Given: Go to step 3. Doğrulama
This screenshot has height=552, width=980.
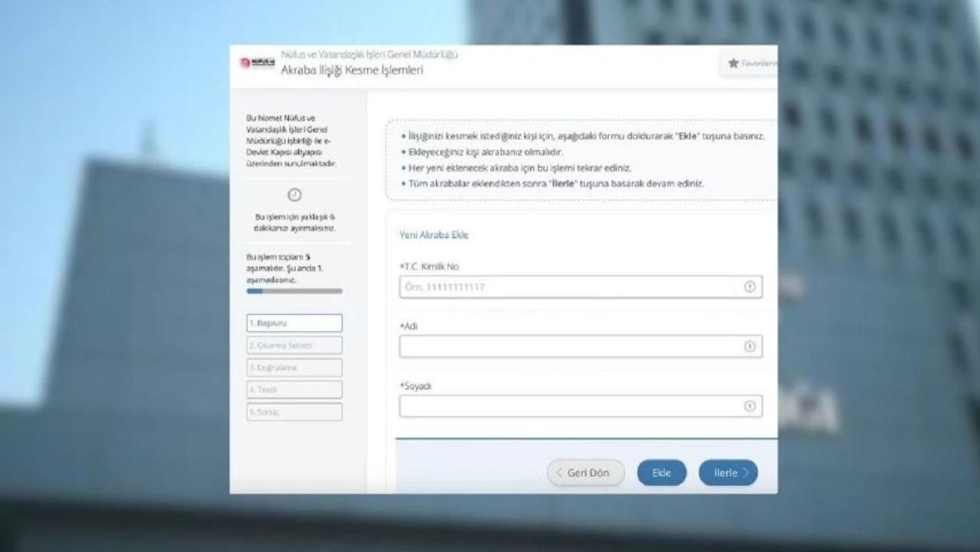Looking at the screenshot, I should 294,368.
